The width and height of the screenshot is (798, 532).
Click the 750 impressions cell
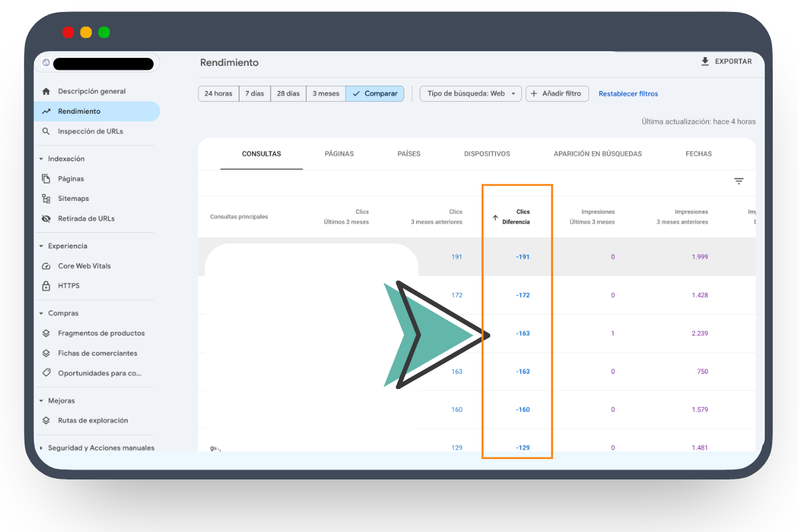pyautogui.click(x=703, y=372)
